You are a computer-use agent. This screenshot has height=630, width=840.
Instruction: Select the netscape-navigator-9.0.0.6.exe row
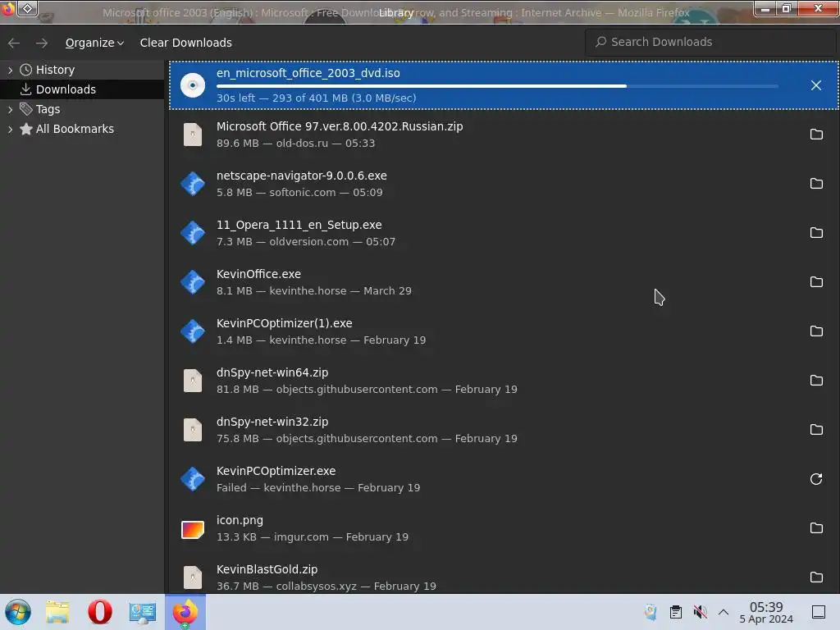coord(504,184)
